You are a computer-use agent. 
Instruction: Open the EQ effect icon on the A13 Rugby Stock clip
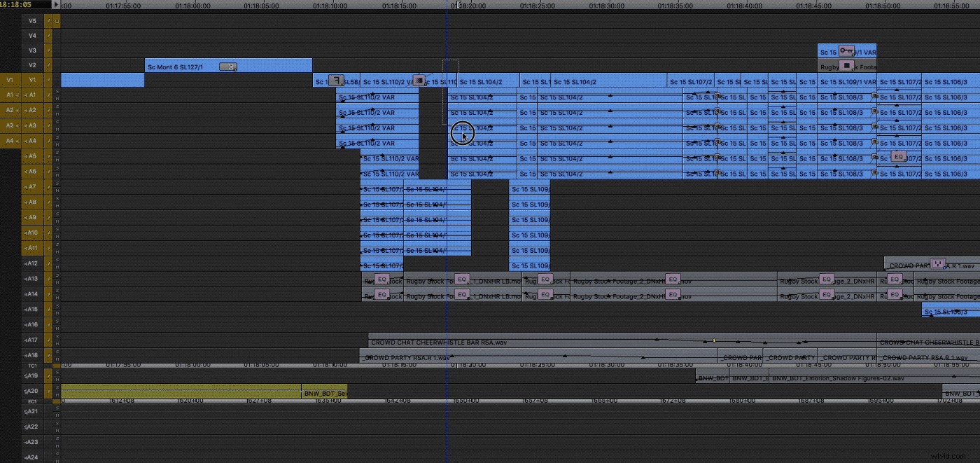382,279
